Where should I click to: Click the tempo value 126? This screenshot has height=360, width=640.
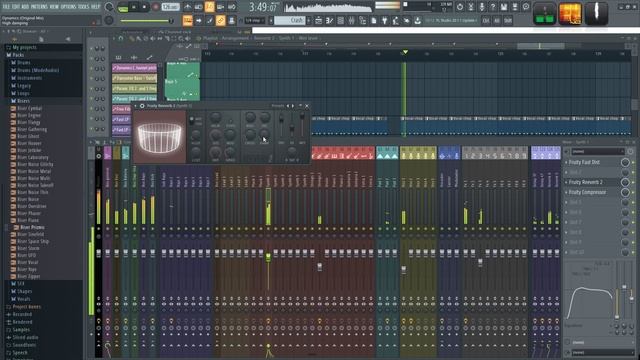click(170, 7)
